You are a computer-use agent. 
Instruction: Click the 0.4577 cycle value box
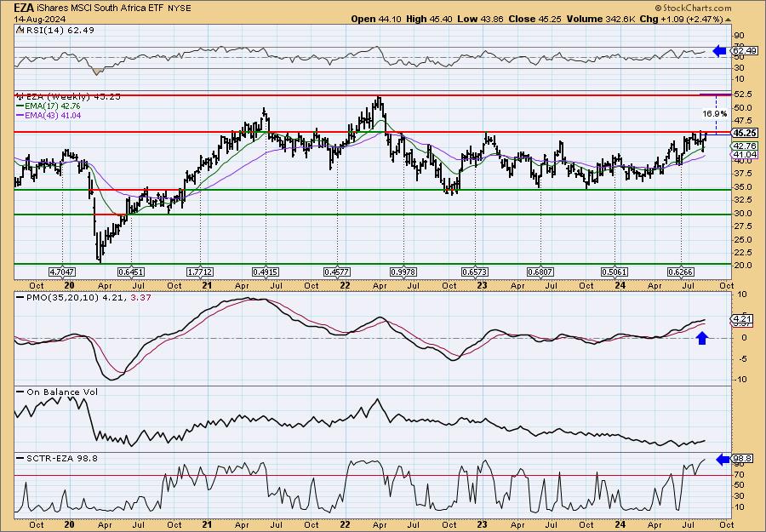[x=338, y=272]
